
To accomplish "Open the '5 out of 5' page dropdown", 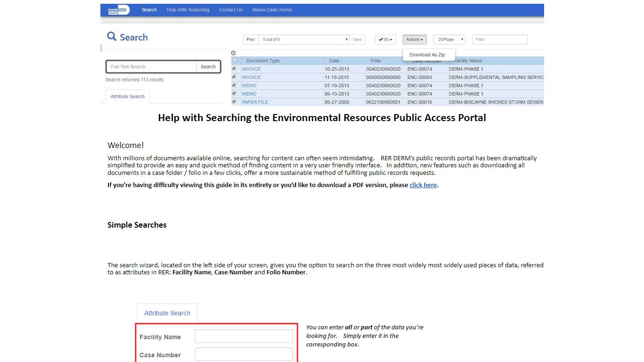I will point(305,40).
